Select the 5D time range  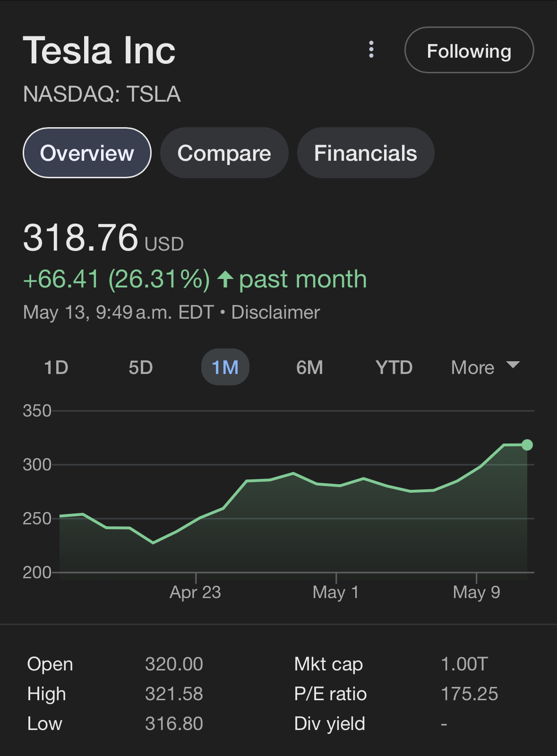[141, 367]
